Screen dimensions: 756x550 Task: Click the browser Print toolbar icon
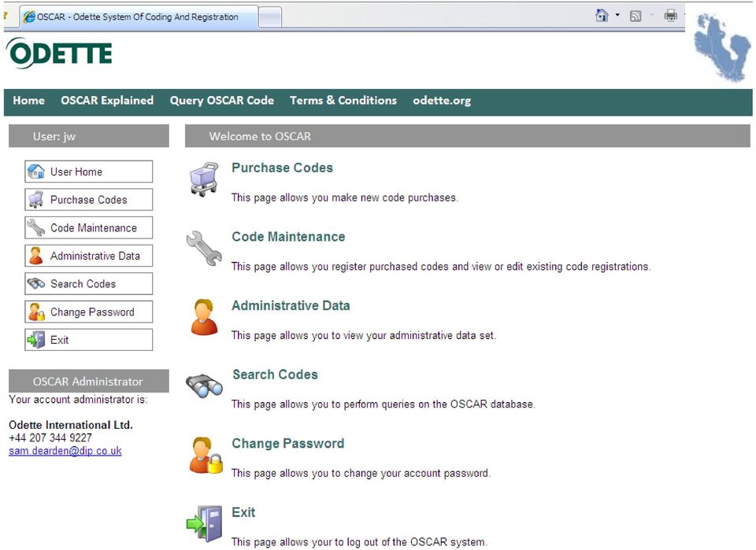point(671,16)
